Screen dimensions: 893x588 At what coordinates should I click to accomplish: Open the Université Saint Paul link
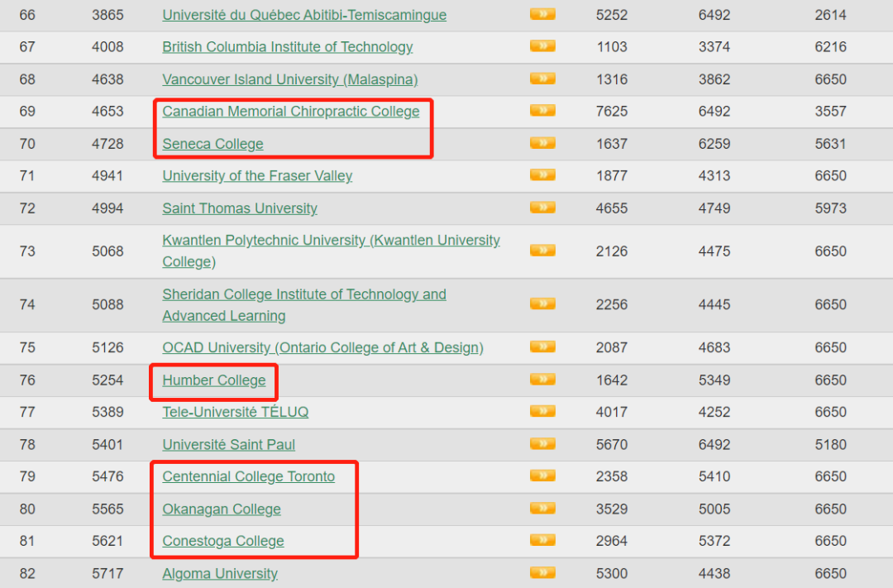point(229,444)
